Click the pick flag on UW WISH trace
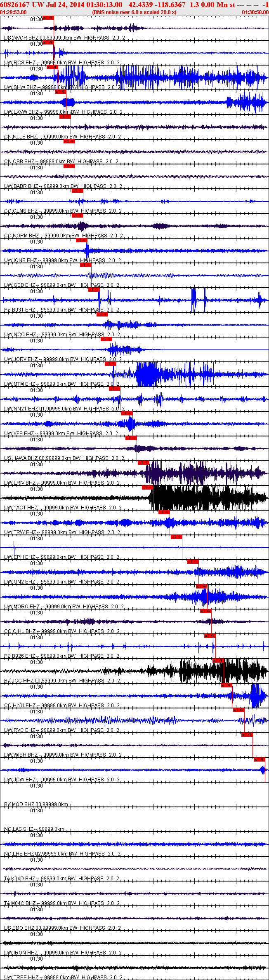This screenshot has height=980, width=269. click(x=247, y=735)
